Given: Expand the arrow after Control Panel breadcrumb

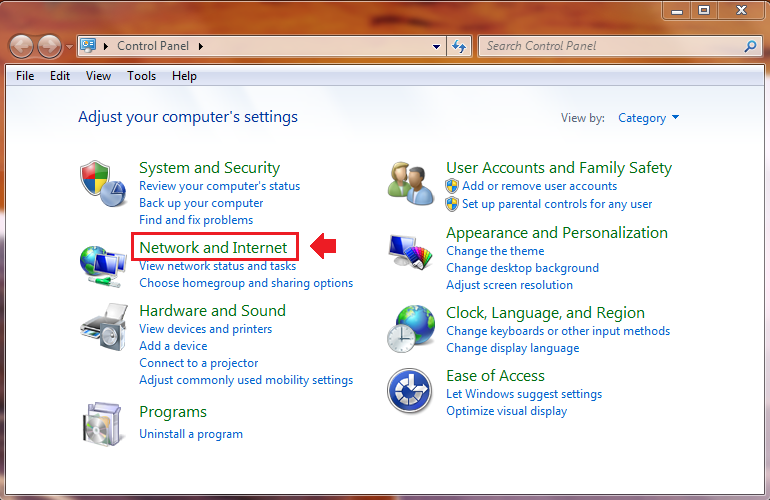Looking at the screenshot, I should coord(201,46).
